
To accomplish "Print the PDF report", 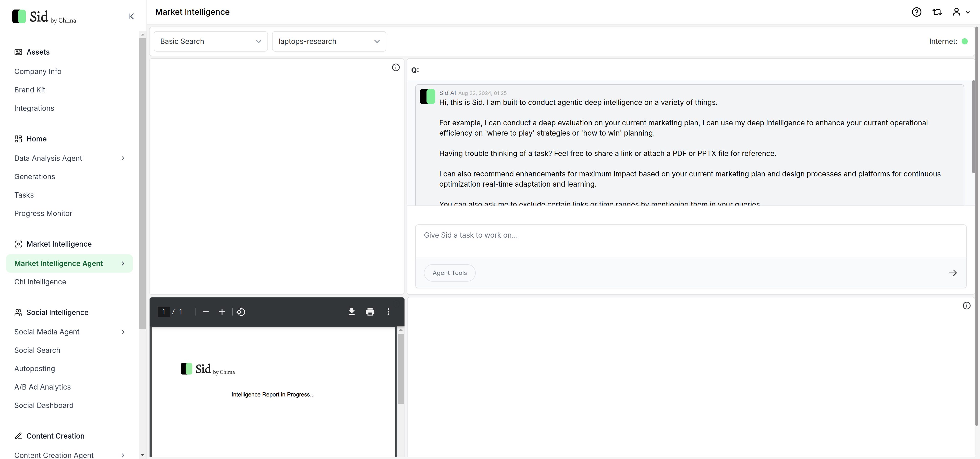I will point(370,312).
